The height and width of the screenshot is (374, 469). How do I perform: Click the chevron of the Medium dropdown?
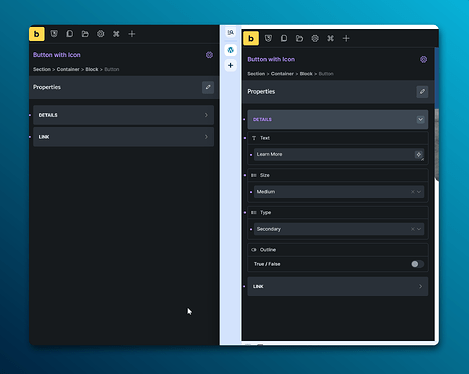coord(419,192)
